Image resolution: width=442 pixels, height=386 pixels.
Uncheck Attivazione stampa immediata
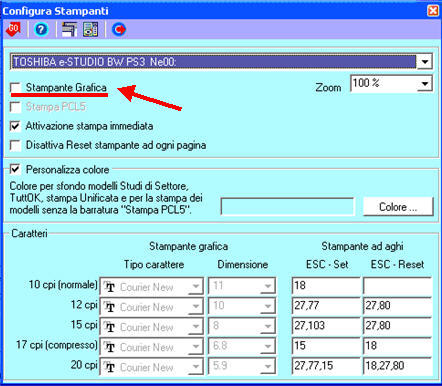tap(15, 126)
